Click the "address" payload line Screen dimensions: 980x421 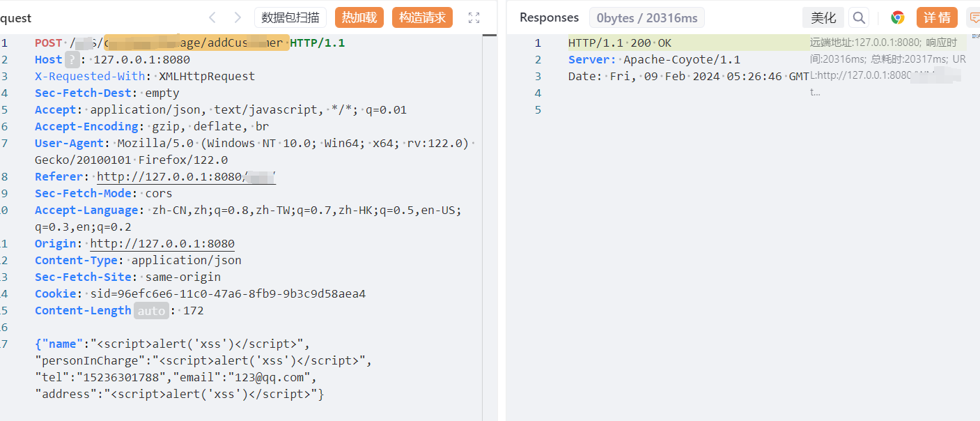tap(180, 394)
